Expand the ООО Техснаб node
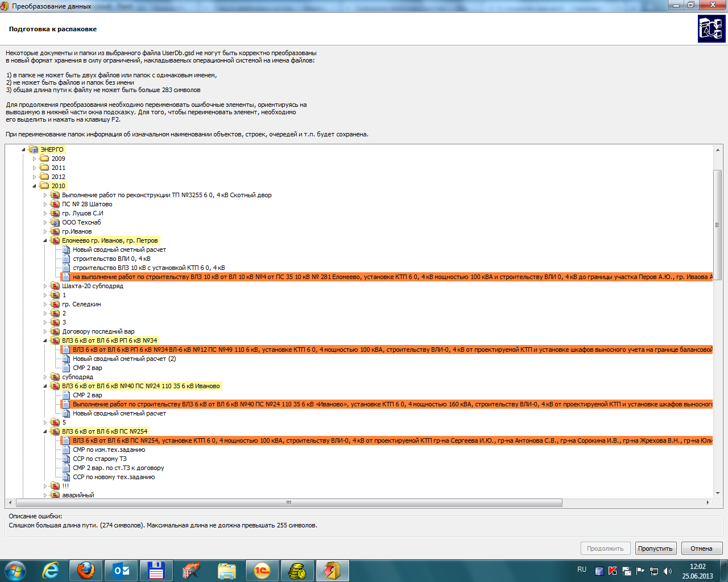This screenshot has width=728, height=582. click(45, 222)
